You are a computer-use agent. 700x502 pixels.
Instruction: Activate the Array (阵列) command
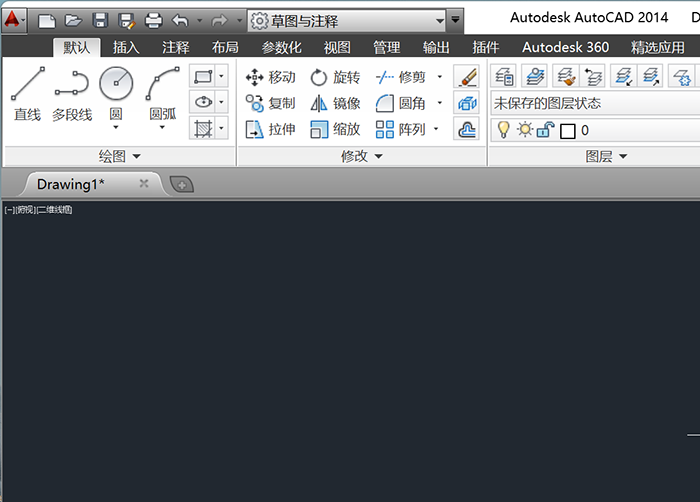pos(400,130)
